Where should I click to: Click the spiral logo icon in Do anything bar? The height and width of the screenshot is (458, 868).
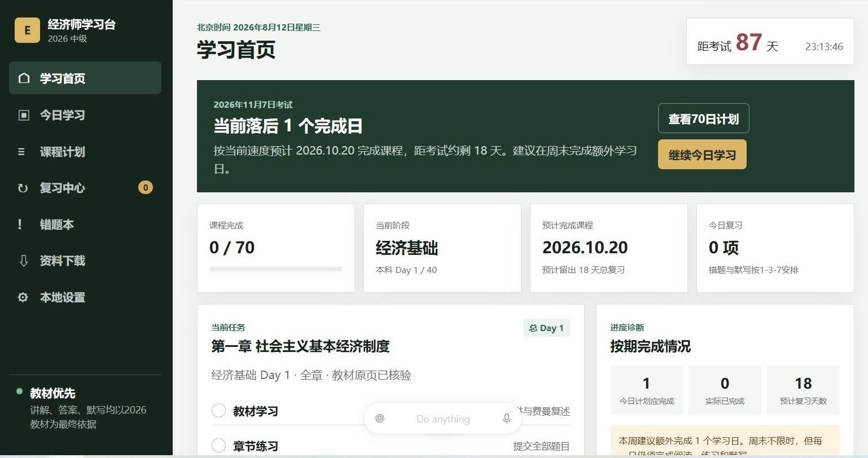(x=380, y=419)
